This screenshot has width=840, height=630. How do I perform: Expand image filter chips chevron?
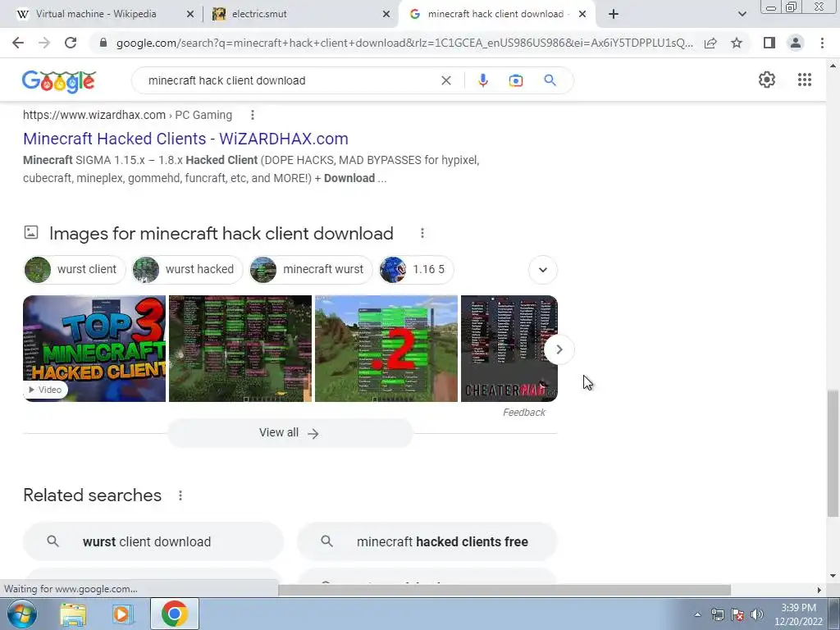tap(543, 269)
